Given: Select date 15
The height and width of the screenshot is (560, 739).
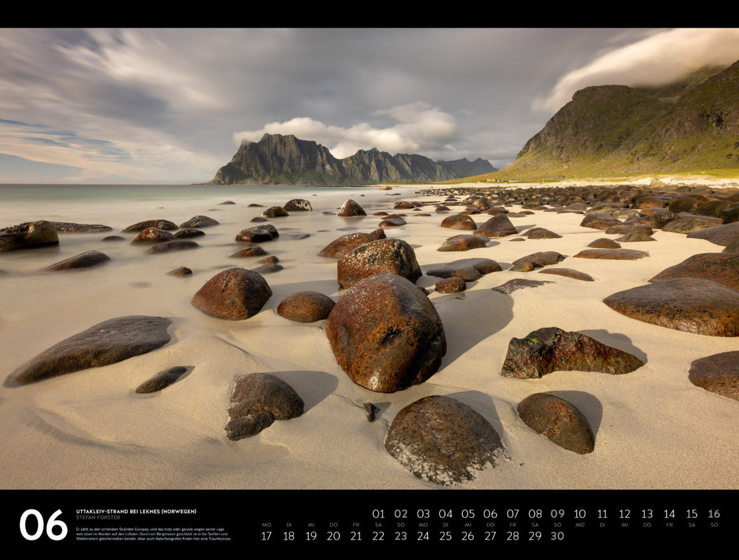Looking at the screenshot, I should (x=692, y=514).
